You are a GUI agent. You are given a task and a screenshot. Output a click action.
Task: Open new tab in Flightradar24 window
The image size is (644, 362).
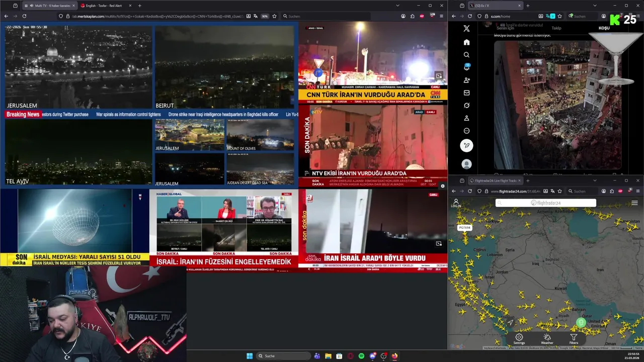(x=528, y=180)
